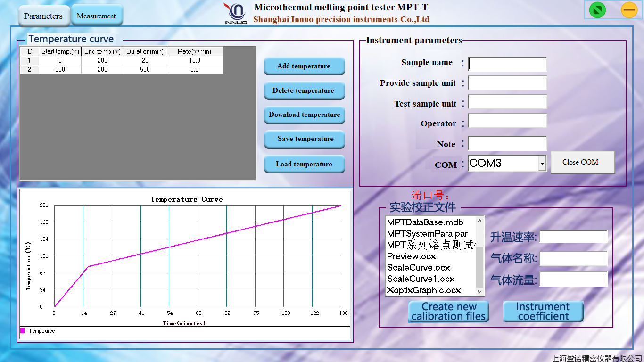The image size is (644, 362).
Task: Click the green status icon top right
Action: pyautogui.click(x=597, y=9)
